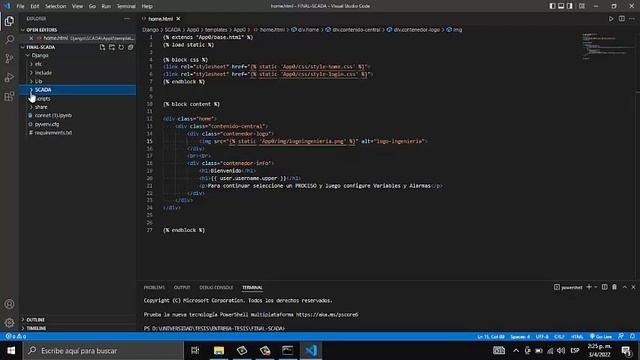Image resolution: width=640 pixels, height=360 pixels.
Task: Maximize panel size with up chevron
Action: (x=624, y=287)
